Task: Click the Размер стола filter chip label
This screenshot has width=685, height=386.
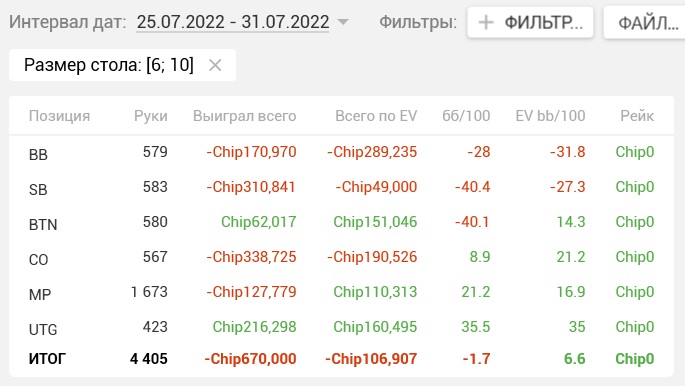Action: tap(109, 65)
